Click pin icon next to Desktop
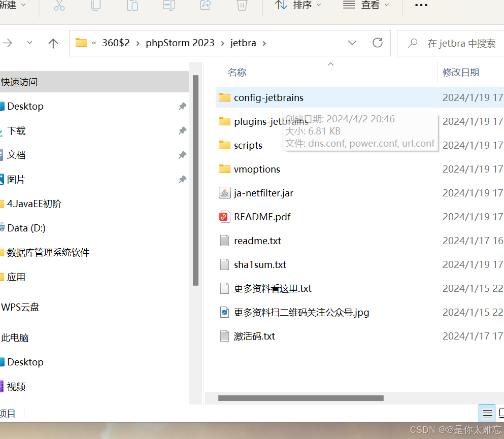The image size is (504, 439). (x=182, y=107)
